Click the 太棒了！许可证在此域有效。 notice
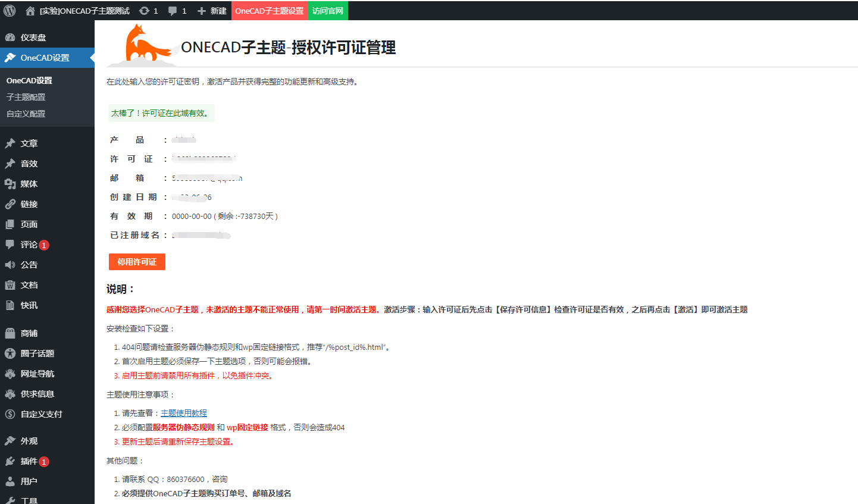 161,113
